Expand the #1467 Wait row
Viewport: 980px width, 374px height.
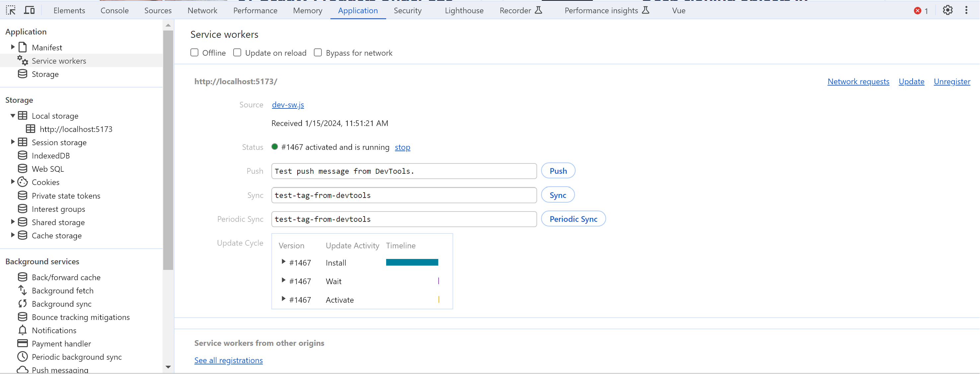pos(283,280)
